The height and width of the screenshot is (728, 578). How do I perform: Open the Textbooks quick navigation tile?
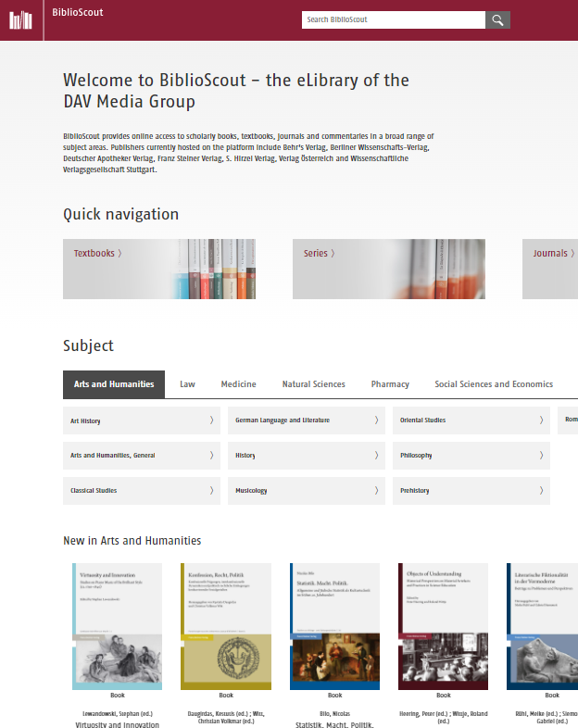tap(159, 269)
